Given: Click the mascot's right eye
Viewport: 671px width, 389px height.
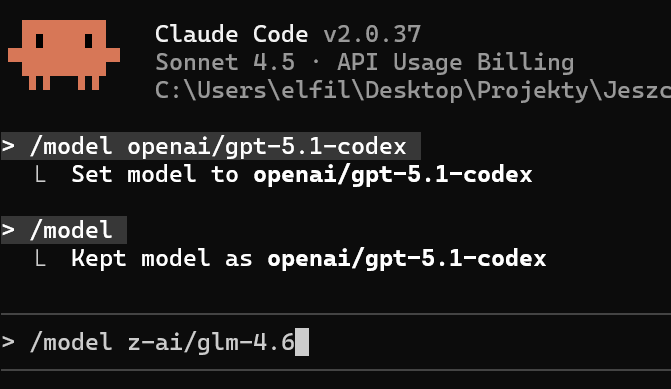Looking at the screenshot, I should click(x=89, y=41).
